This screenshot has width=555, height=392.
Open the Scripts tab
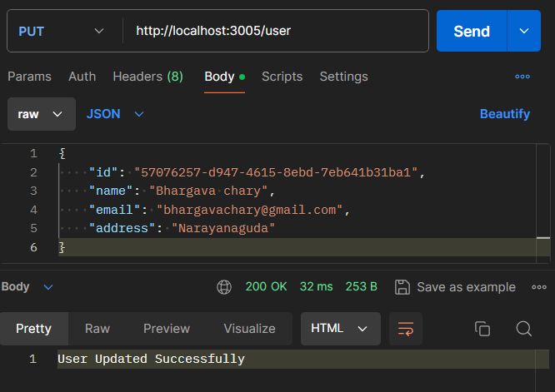pos(282,77)
